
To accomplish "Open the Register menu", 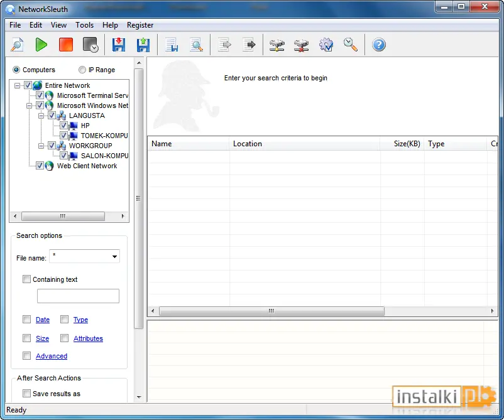I will pyautogui.click(x=140, y=25).
